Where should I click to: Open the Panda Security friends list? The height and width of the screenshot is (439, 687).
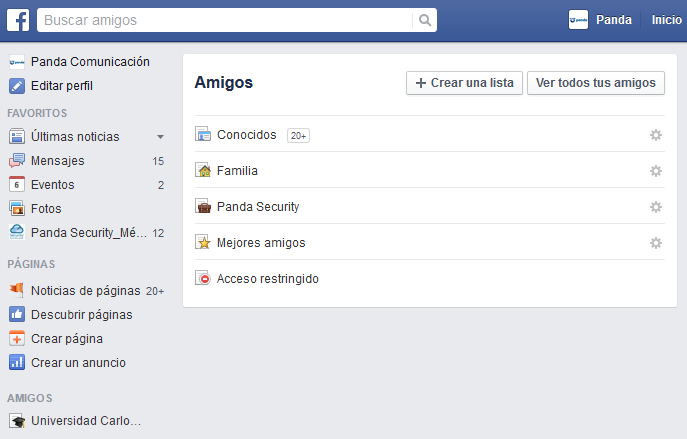(x=257, y=207)
